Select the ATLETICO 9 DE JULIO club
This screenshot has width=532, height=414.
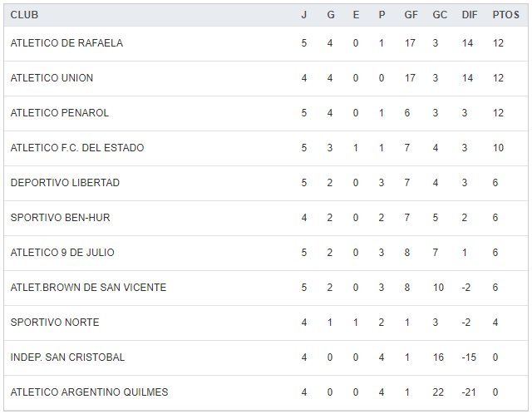[x=62, y=253]
